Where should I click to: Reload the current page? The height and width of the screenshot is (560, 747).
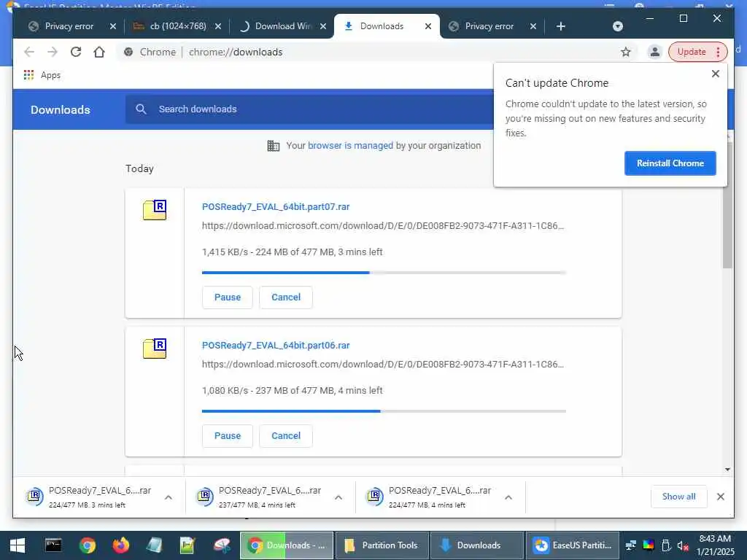[x=76, y=52]
